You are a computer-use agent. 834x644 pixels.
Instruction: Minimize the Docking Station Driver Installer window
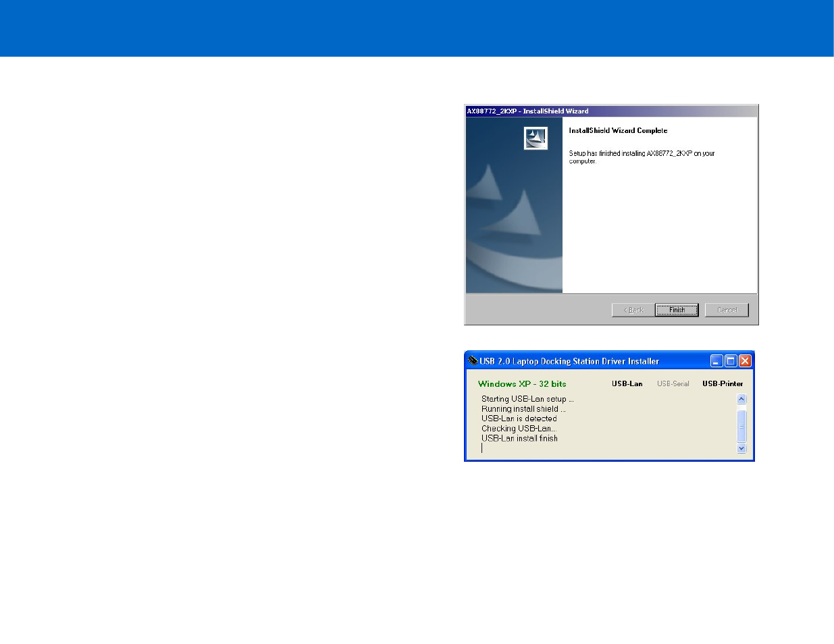pyautogui.click(x=716, y=361)
